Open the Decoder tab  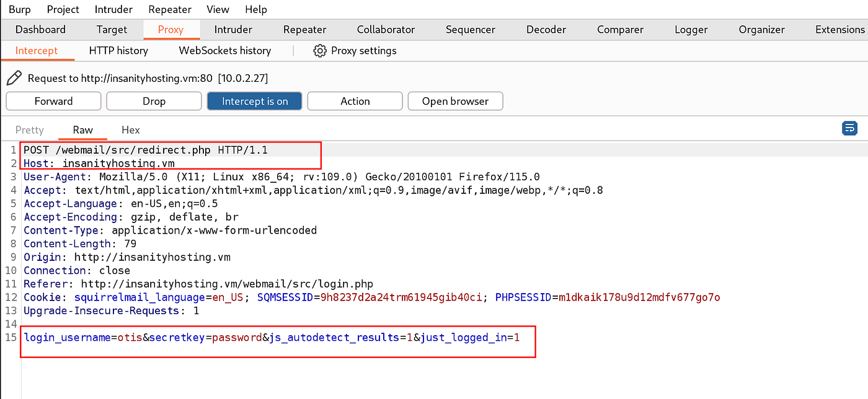(546, 29)
